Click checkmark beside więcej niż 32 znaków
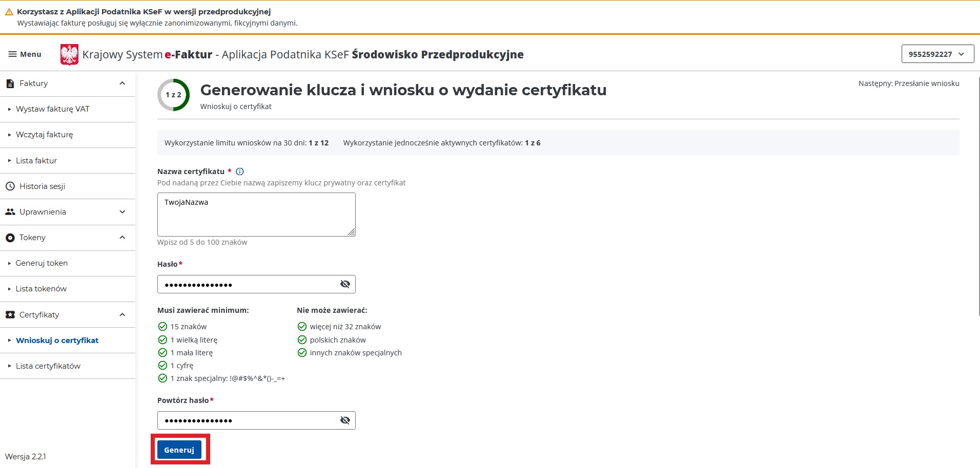The height and width of the screenshot is (468, 980). pyautogui.click(x=302, y=327)
